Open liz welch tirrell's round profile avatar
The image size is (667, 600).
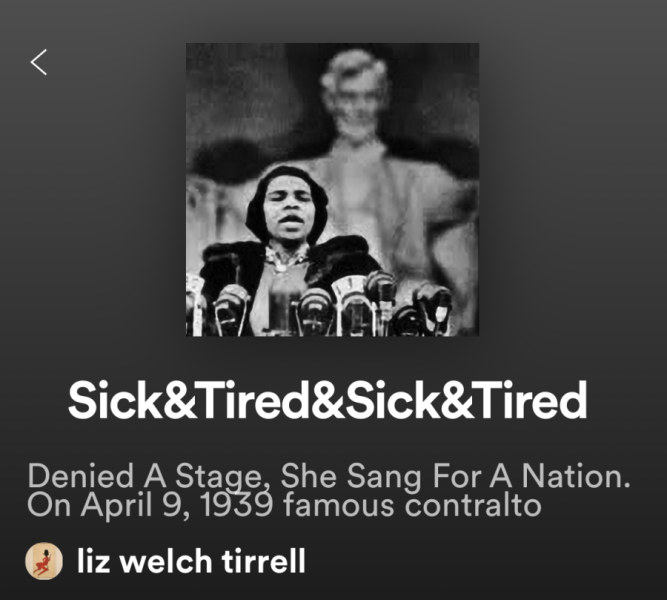(44, 561)
